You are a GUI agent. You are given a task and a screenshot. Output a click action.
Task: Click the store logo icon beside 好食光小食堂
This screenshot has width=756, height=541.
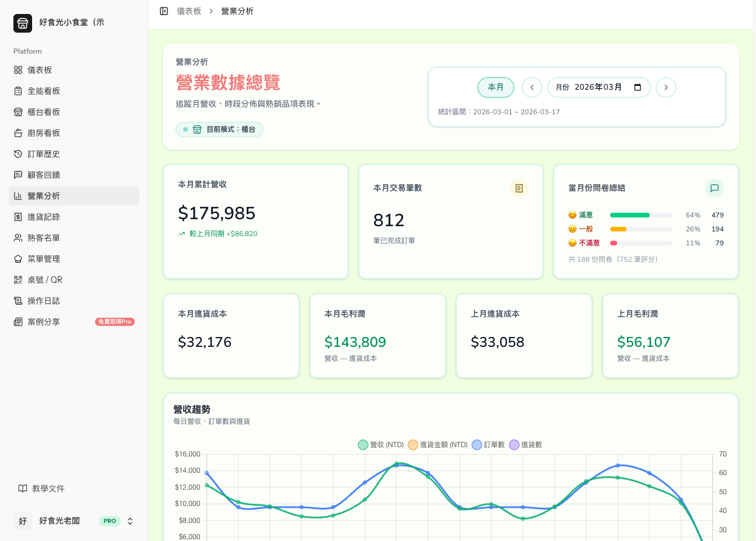click(23, 23)
